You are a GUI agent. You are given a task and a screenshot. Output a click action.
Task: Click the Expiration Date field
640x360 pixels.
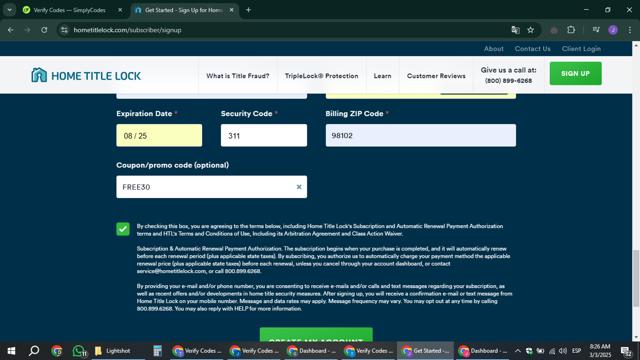pyautogui.click(x=159, y=136)
